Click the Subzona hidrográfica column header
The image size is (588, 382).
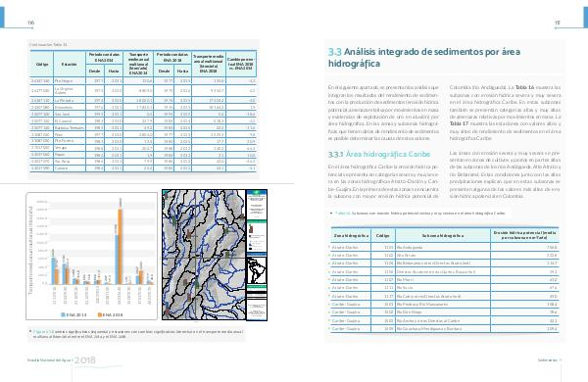click(443, 235)
